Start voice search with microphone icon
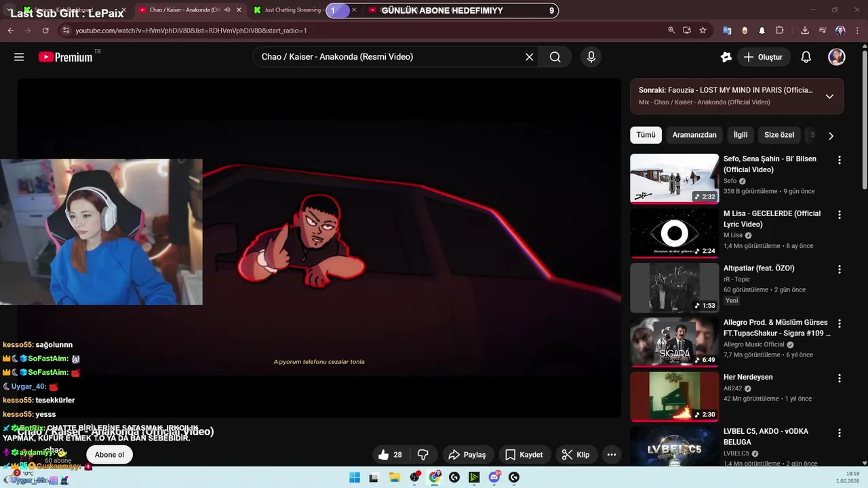 (591, 57)
